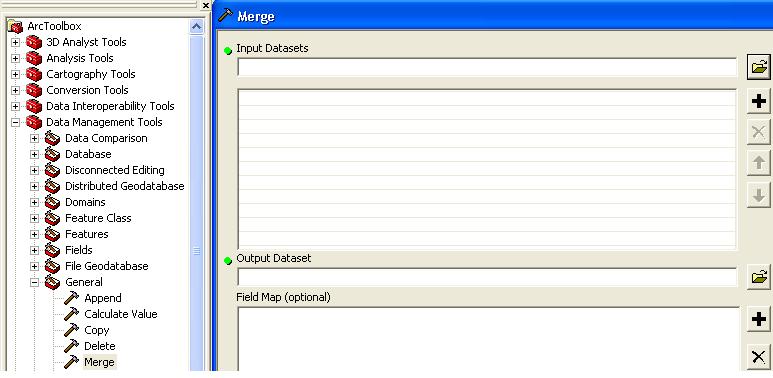Click the Field Map list area
Image resolution: width=773 pixels, height=378 pixels.
[488, 339]
